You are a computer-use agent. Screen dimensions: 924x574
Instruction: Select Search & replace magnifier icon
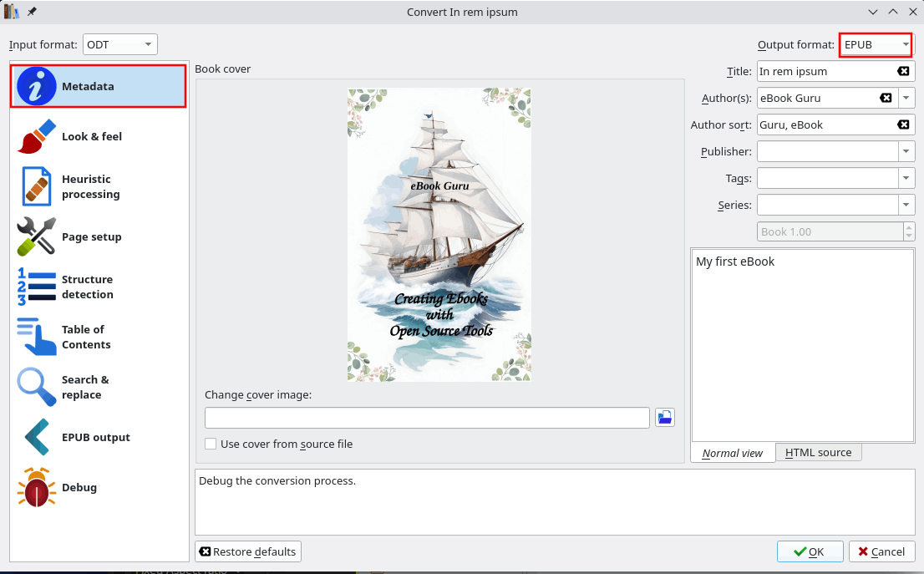pyautogui.click(x=37, y=387)
